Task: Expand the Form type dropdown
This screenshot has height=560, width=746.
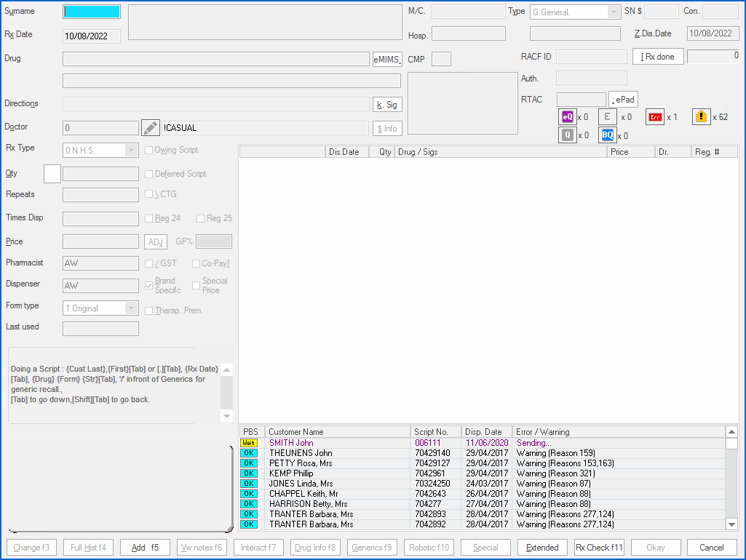Action: [131, 308]
